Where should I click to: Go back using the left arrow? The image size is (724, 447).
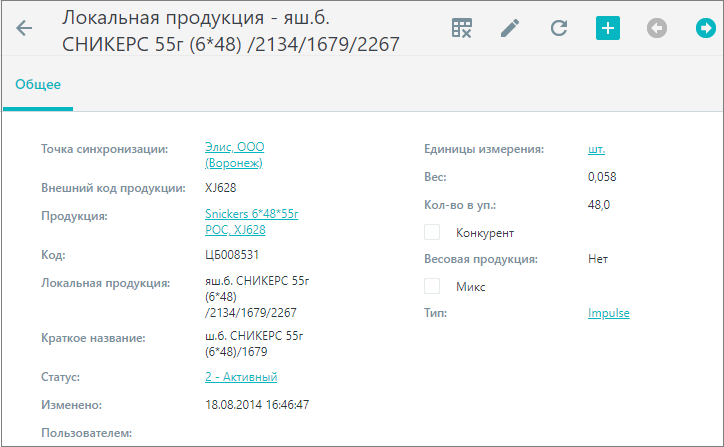(24, 28)
